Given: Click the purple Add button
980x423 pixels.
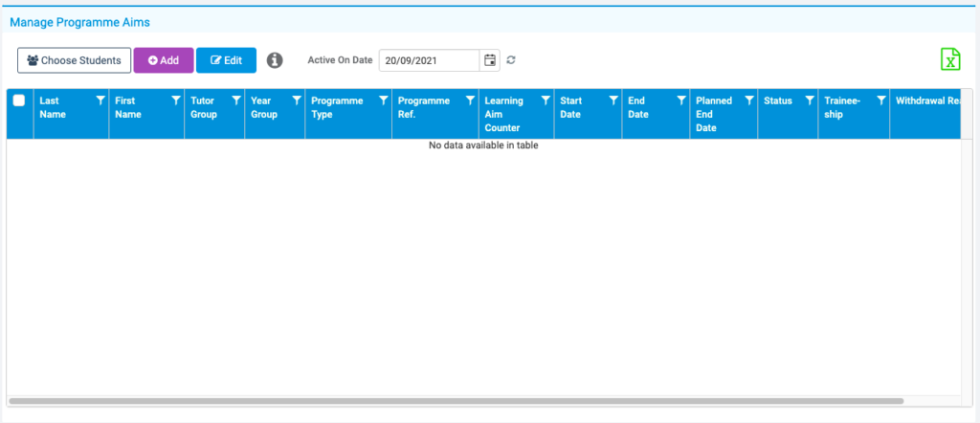Looking at the screenshot, I should click(x=164, y=60).
